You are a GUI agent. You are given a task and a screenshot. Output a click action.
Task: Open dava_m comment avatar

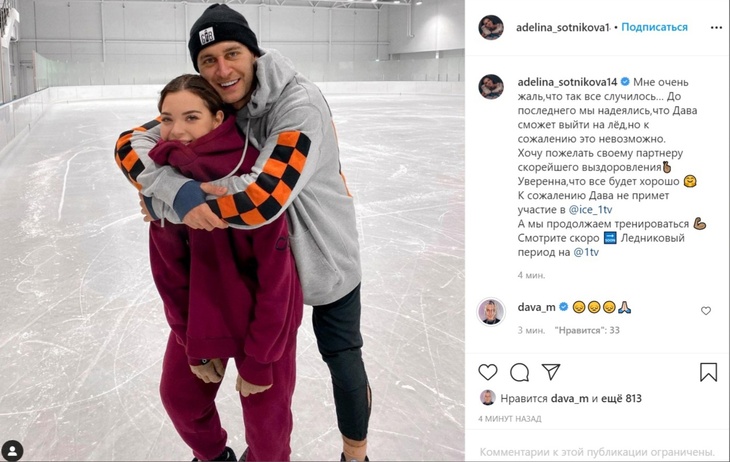coord(491,311)
